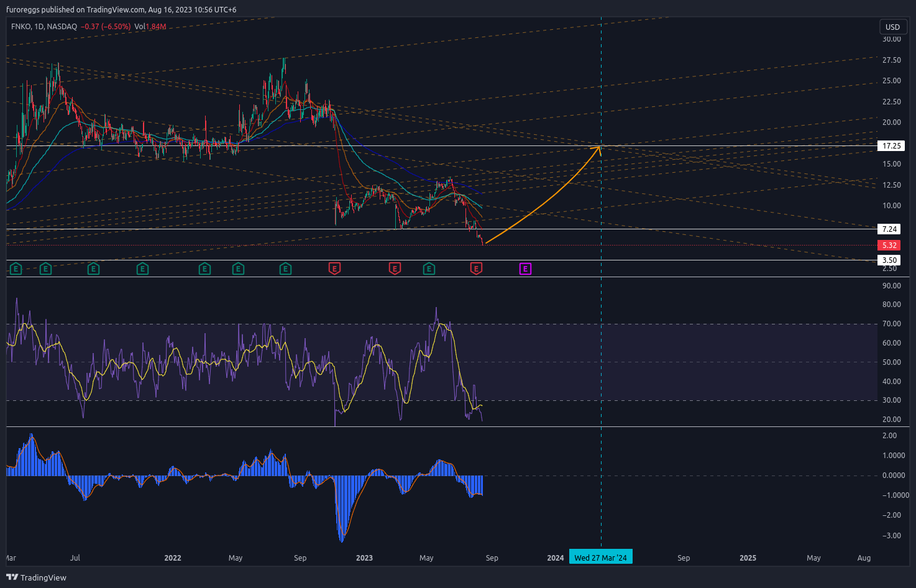
Task: Click the sixth green earnings marker from the left
Action: point(238,269)
